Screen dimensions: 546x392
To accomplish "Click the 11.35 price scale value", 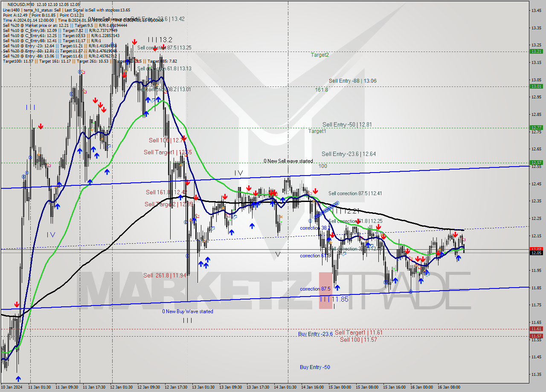I will [536, 375].
